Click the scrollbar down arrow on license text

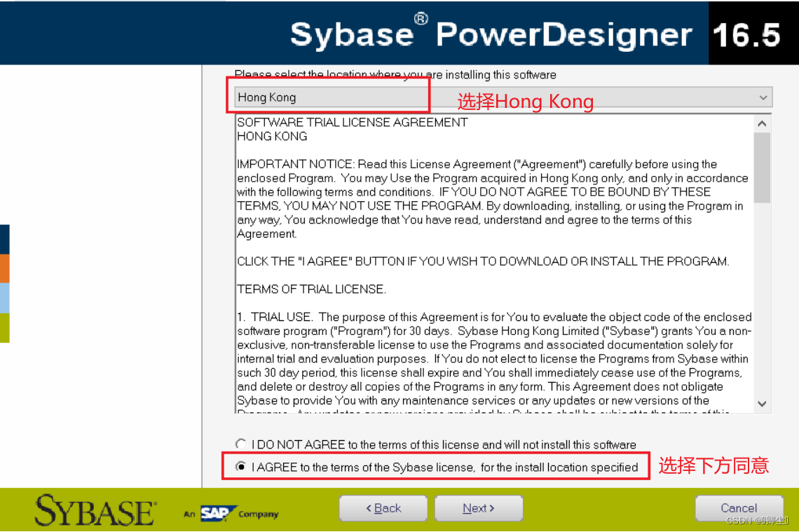point(763,404)
